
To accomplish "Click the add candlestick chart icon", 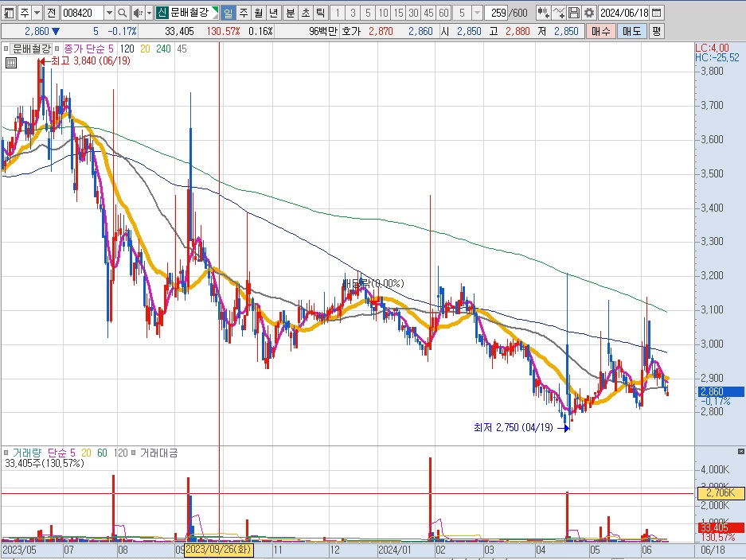I will click(543, 13).
